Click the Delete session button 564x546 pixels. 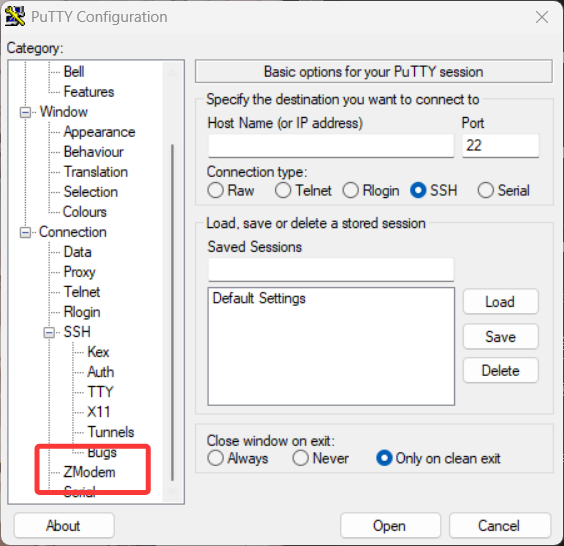pos(501,370)
